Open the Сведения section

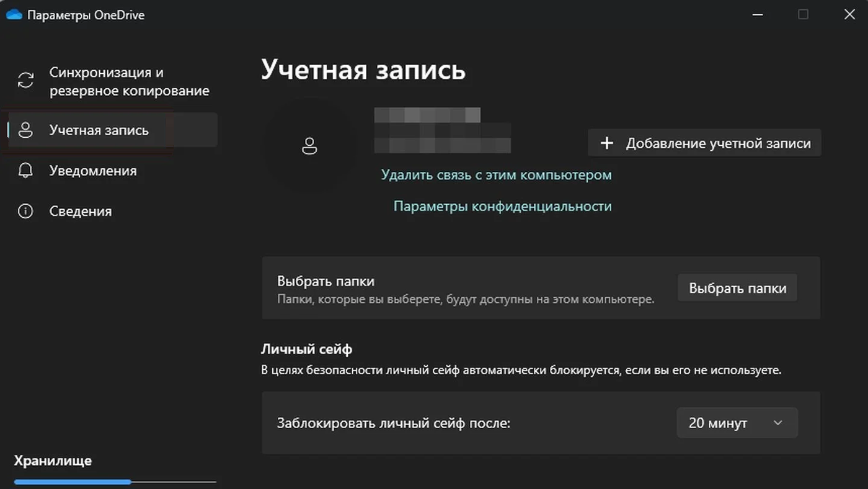pos(112,211)
